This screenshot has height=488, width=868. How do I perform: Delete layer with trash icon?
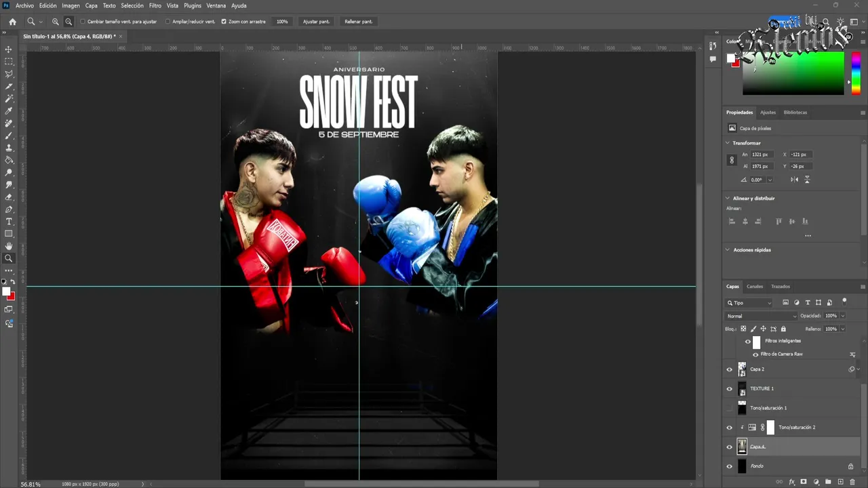(x=852, y=482)
